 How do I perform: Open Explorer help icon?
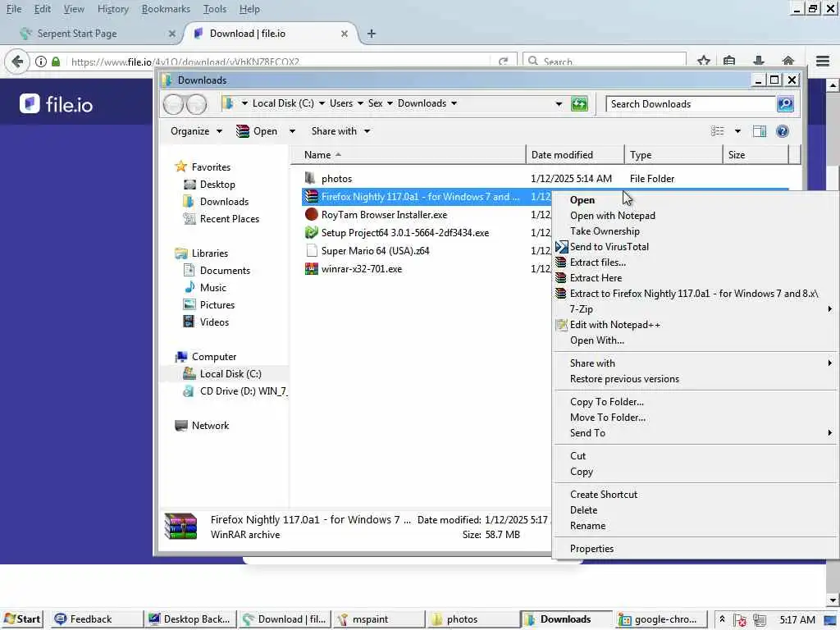click(782, 131)
